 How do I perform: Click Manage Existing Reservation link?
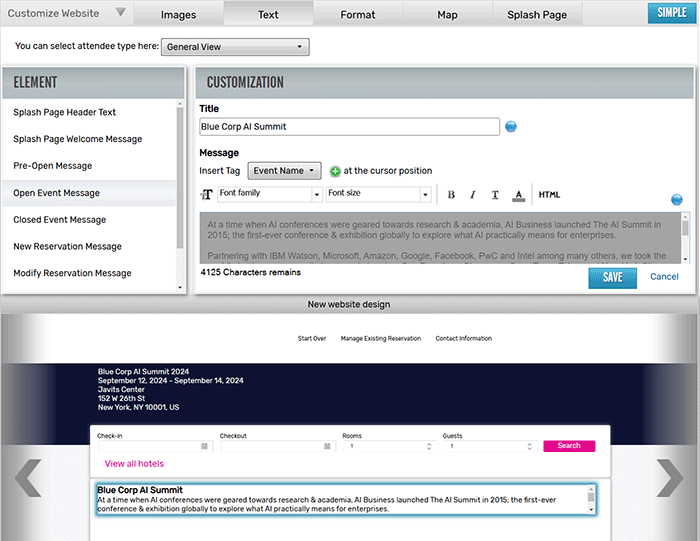click(381, 338)
